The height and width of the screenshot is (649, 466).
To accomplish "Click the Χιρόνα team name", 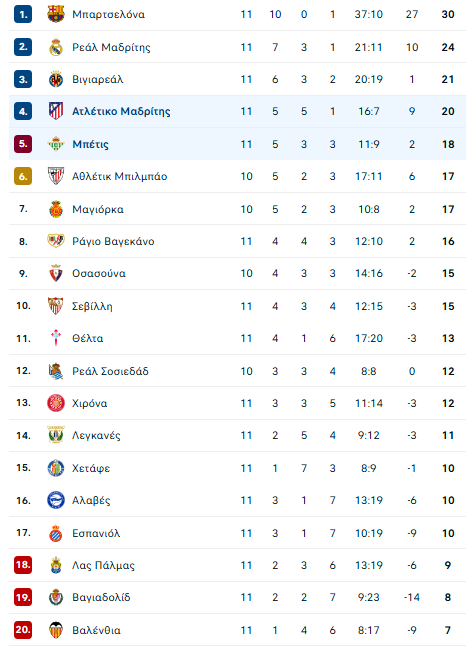I will tap(89, 404).
